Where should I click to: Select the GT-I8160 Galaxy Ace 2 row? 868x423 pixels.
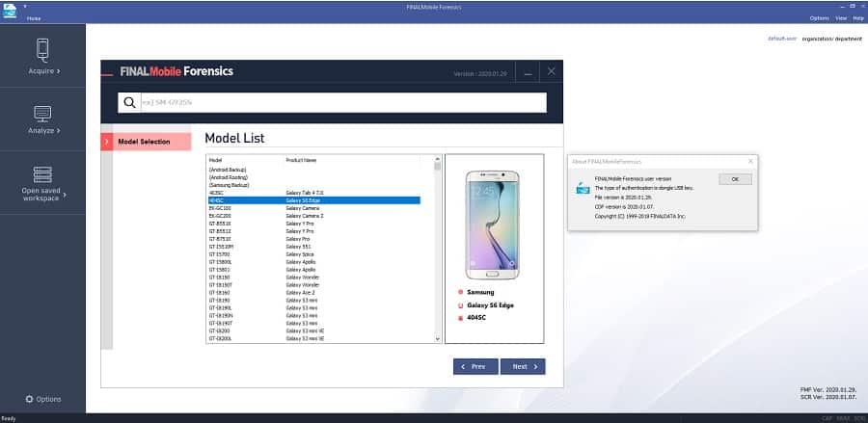pyautogui.click(x=313, y=293)
